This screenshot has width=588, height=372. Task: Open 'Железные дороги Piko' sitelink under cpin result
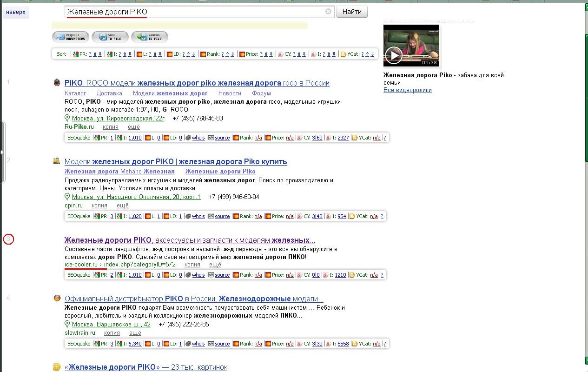220,172
